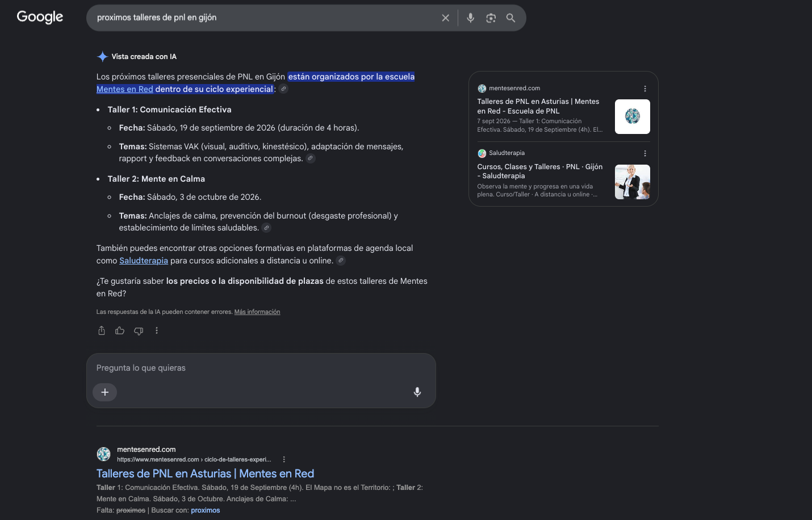The height and width of the screenshot is (520, 812).
Task: Open source card 'Talleres de PNL en Asturias'
Action: click(x=538, y=106)
